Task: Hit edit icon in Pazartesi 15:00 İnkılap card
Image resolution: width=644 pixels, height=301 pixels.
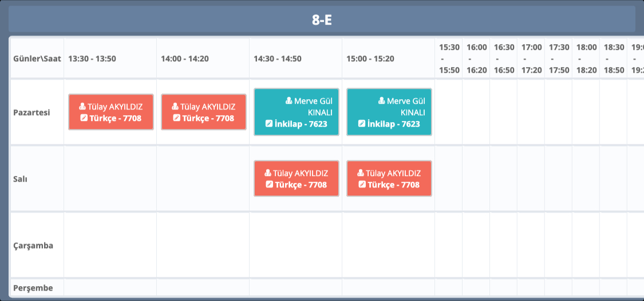Action: (x=362, y=123)
